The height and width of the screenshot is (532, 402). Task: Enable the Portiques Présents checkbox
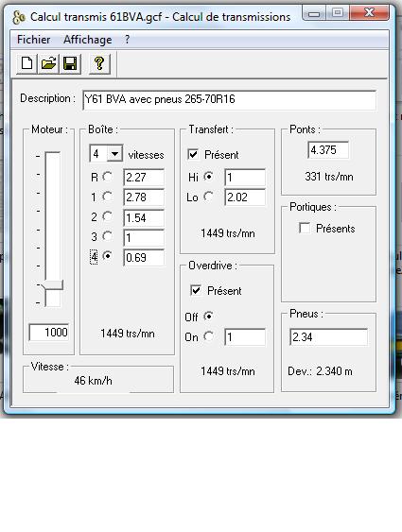point(305,228)
